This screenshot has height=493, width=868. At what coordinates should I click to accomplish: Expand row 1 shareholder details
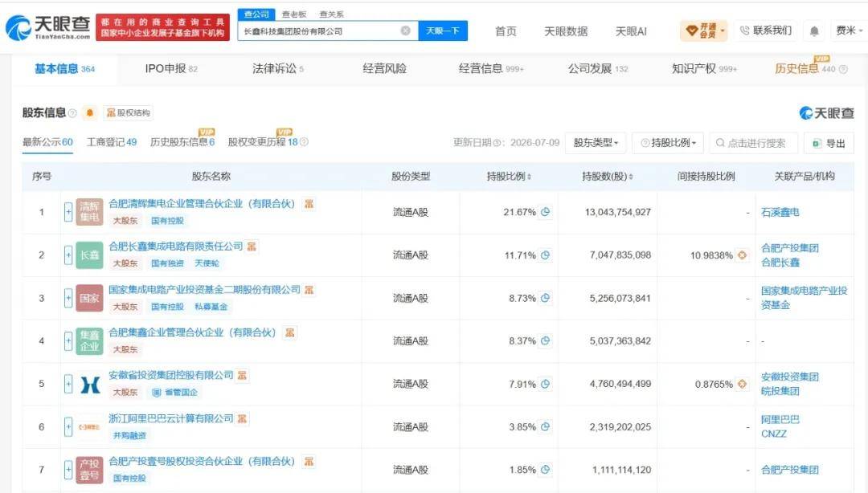click(68, 212)
